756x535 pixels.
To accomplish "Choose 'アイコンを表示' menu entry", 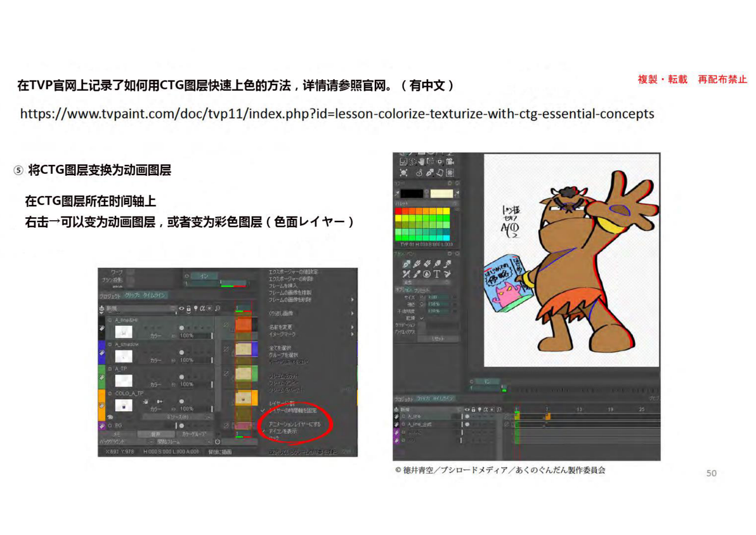I will click(283, 432).
